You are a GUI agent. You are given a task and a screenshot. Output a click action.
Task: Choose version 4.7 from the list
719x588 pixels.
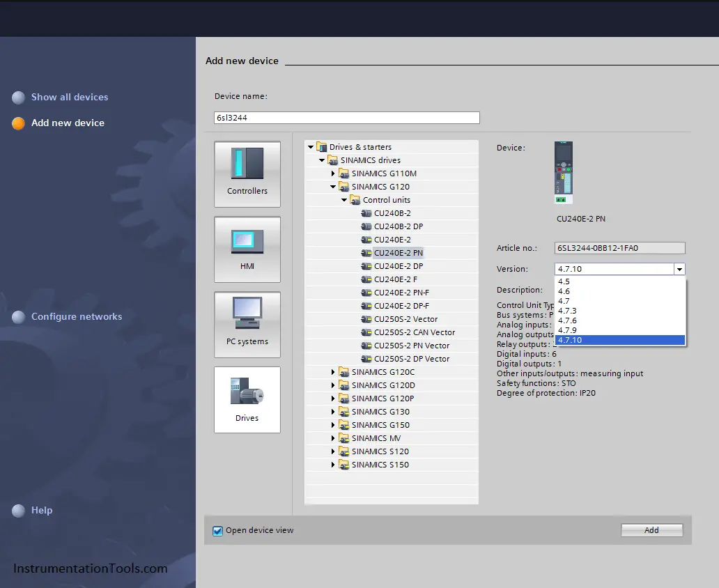620,302
